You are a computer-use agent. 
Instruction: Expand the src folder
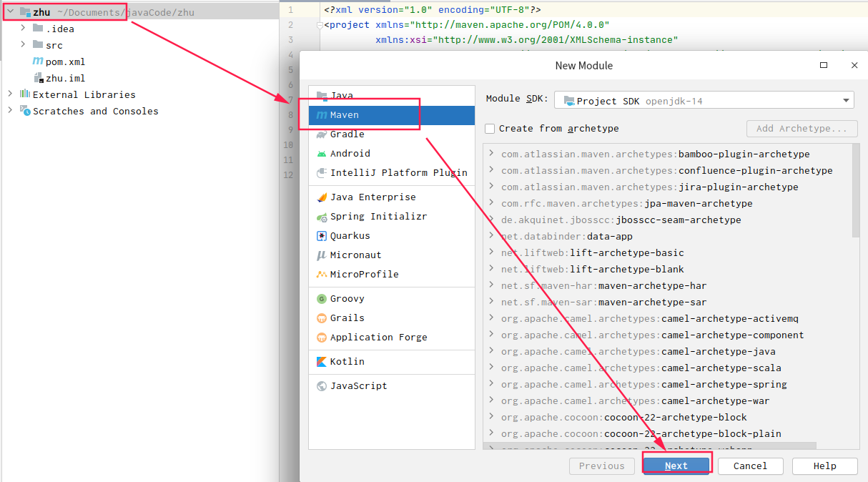[23, 45]
